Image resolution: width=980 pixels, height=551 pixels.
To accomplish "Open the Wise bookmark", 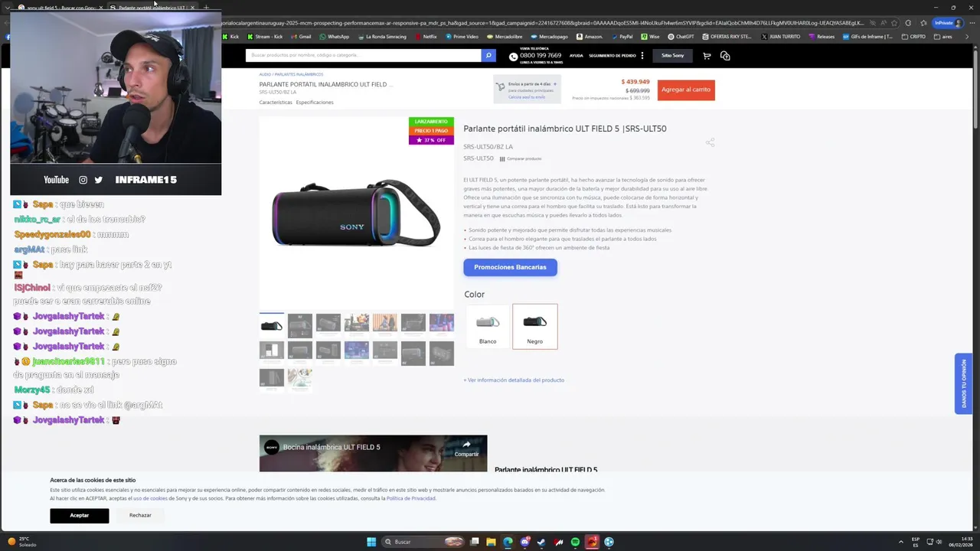I will [x=650, y=37].
